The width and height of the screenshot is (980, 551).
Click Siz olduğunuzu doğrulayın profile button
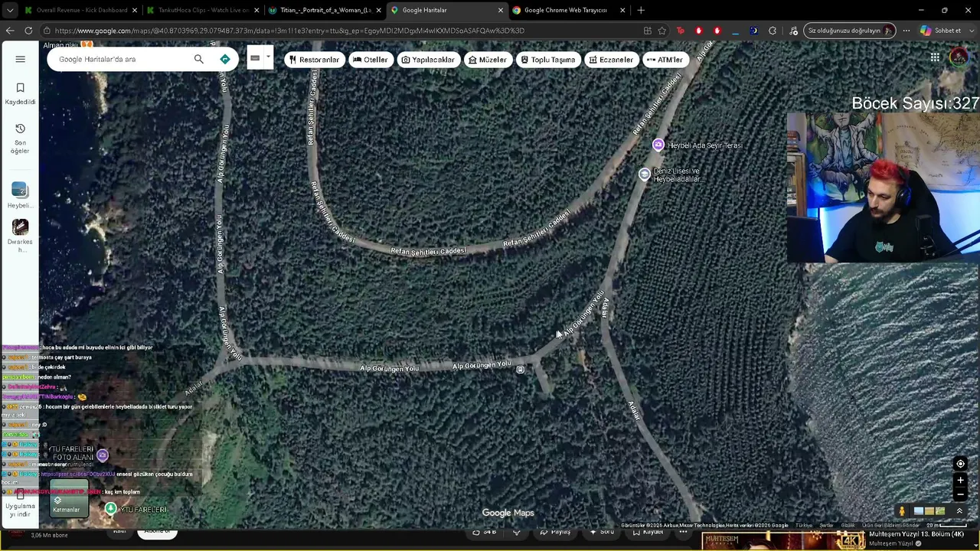(x=850, y=31)
